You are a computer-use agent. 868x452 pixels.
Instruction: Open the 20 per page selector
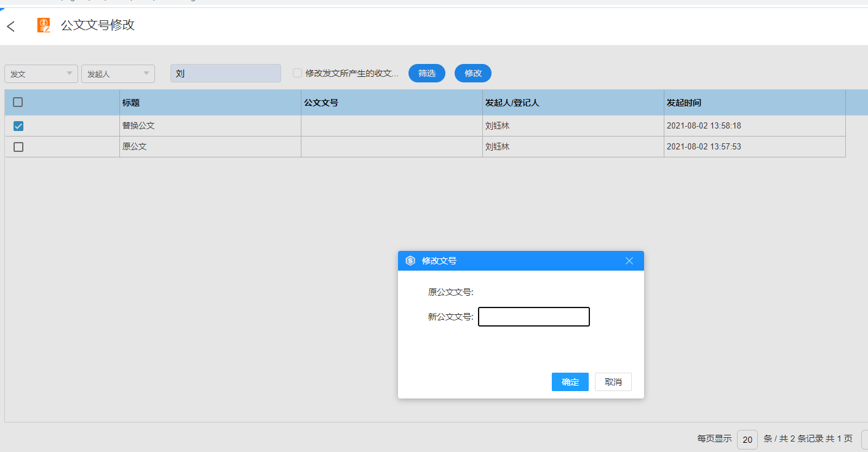(747, 439)
